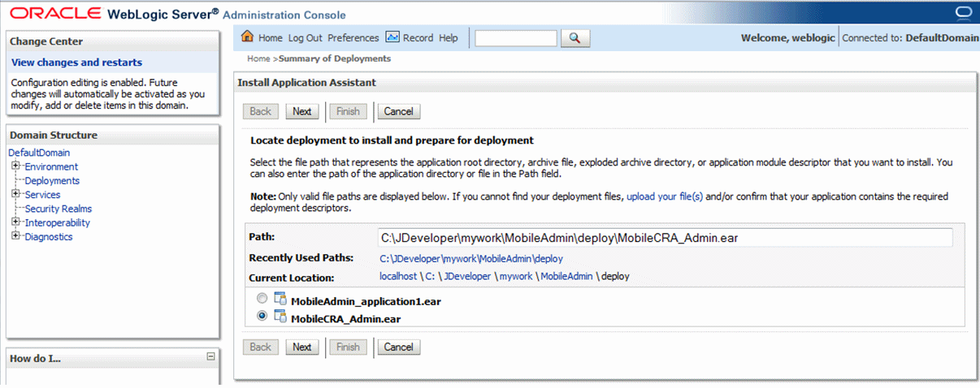Navigate to localhost in Current Location
This screenshot has width=980, height=388.
(398, 276)
